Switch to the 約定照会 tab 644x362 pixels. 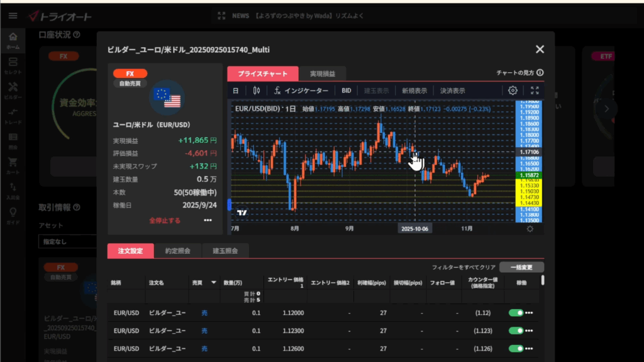(178, 251)
